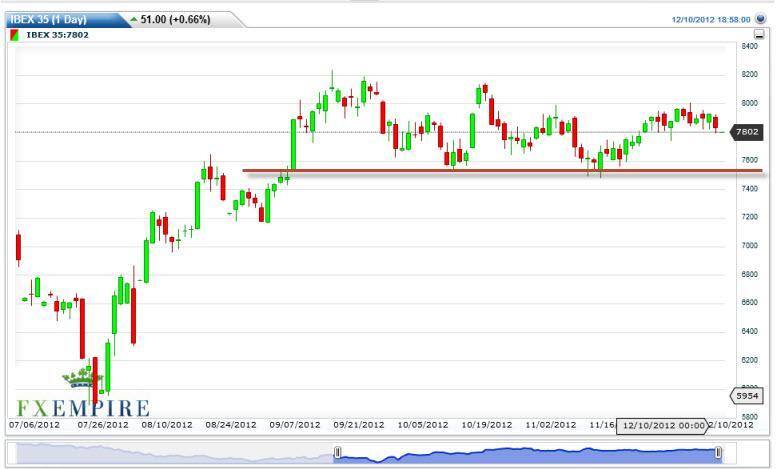Screen dimensions: 778x469
Task: Click the 12/10/2012 18:58:00 timestamp
Action: pyautogui.click(x=710, y=18)
